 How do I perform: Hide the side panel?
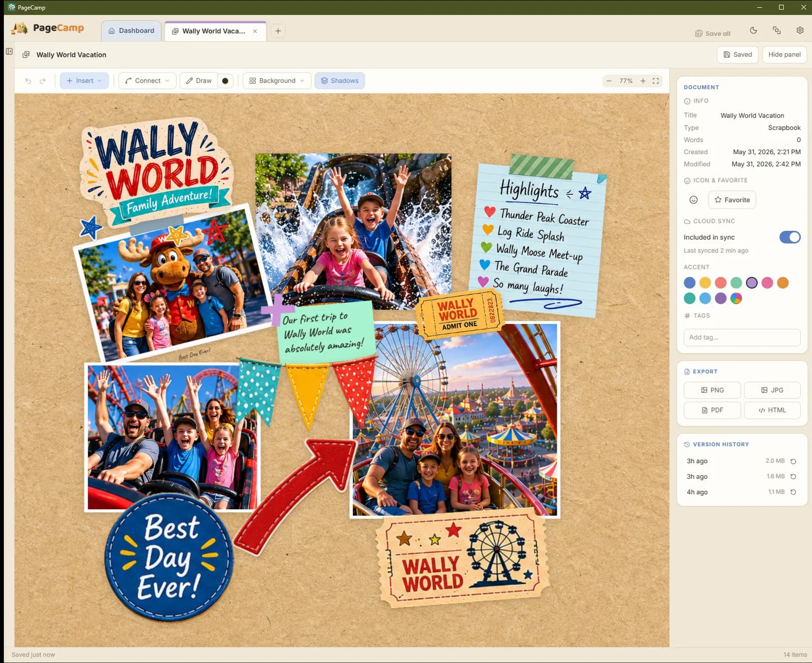[x=784, y=54]
